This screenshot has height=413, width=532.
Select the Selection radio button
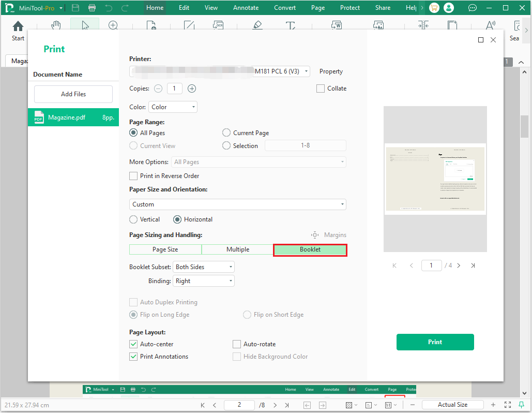[226, 146]
